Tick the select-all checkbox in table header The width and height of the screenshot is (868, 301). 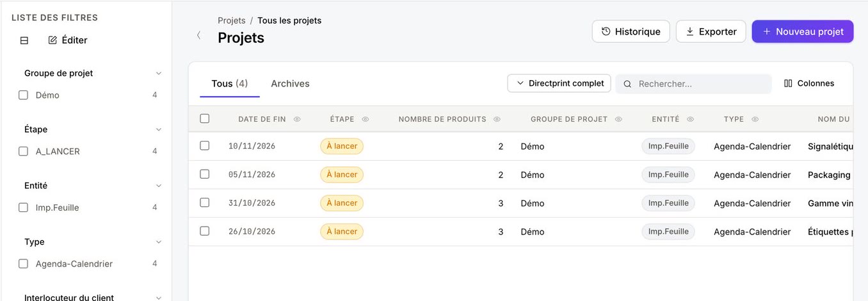coord(205,118)
